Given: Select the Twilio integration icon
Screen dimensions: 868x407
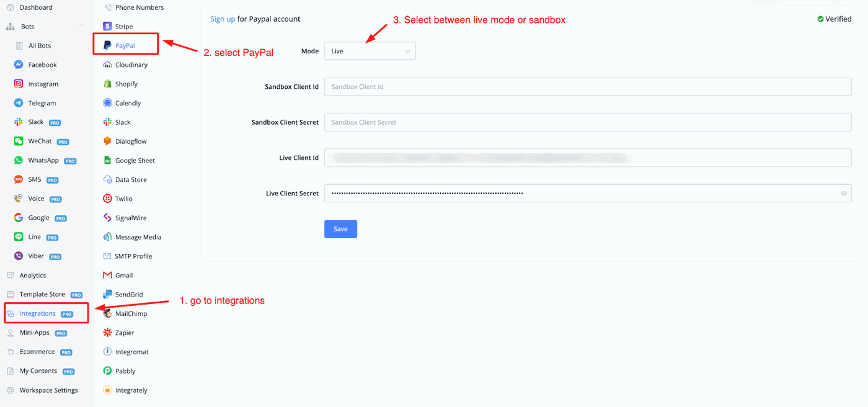Looking at the screenshot, I should pyautogui.click(x=108, y=199).
